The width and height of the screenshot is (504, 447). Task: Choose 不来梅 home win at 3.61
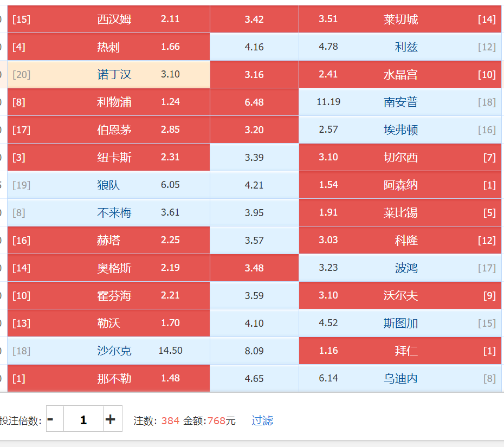pyautogui.click(x=108, y=213)
